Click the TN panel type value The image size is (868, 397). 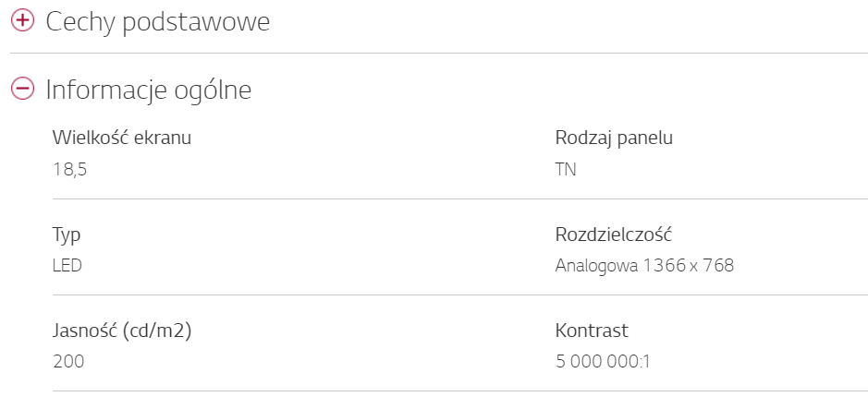pyautogui.click(x=566, y=170)
